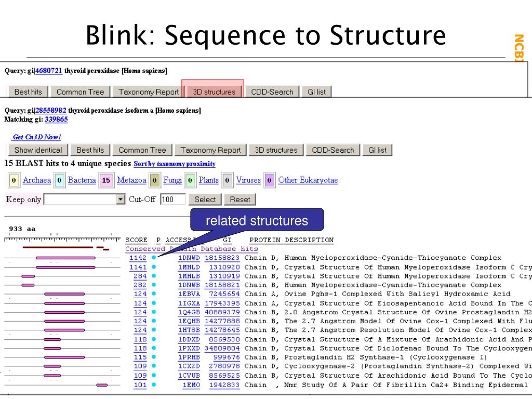Click Sort by taxonomy proximity link
Viewport: 532px width, 399px height.
point(175,164)
